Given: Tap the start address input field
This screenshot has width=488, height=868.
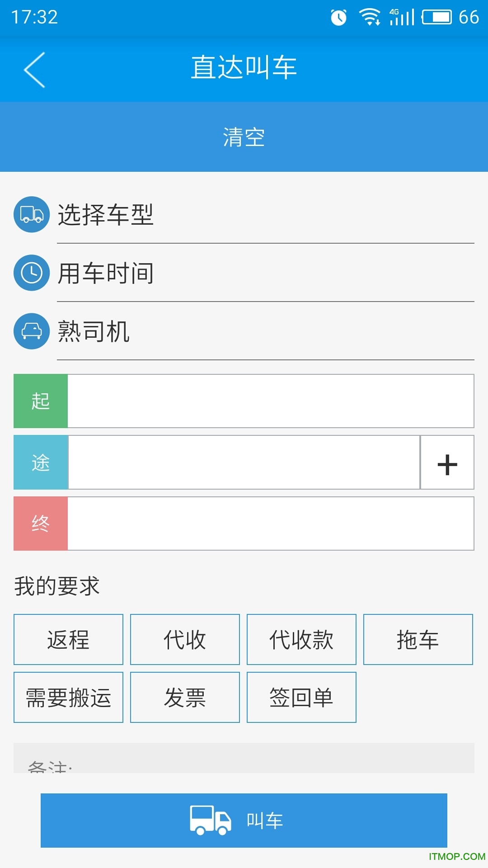Looking at the screenshot, I should click(x=270, y=401).
